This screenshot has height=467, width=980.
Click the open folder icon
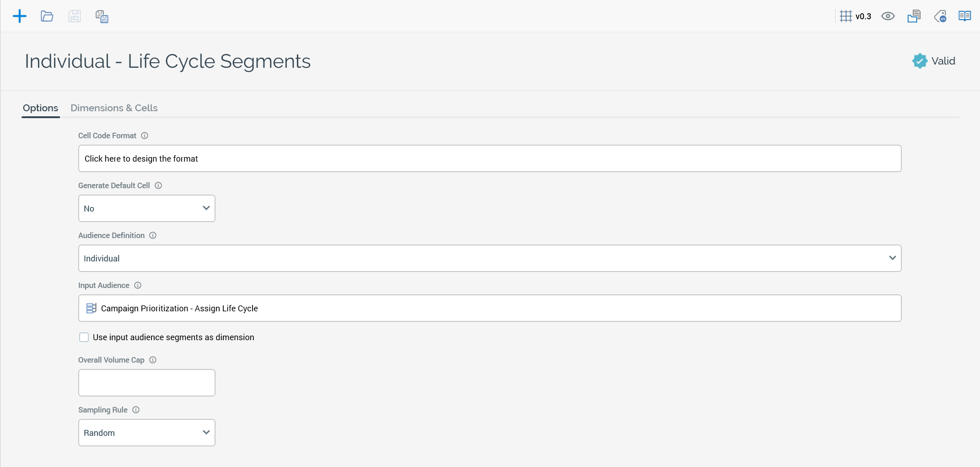coord(47,16)
